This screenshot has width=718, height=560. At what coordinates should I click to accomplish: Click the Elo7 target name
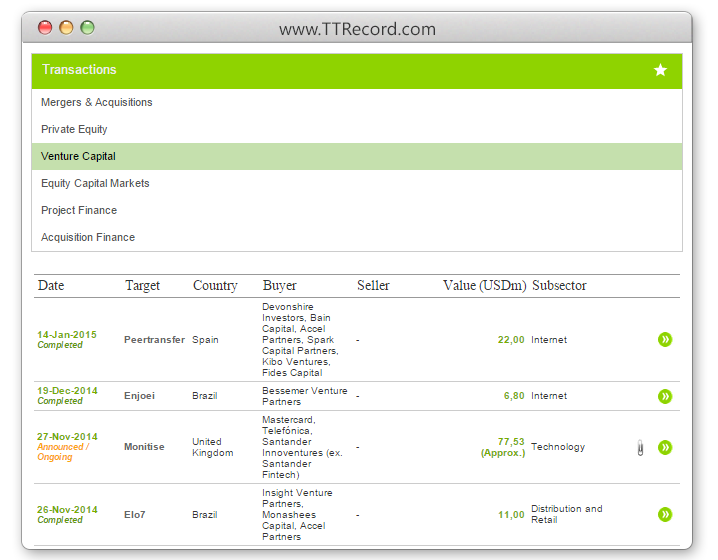[x=135, y=515]
